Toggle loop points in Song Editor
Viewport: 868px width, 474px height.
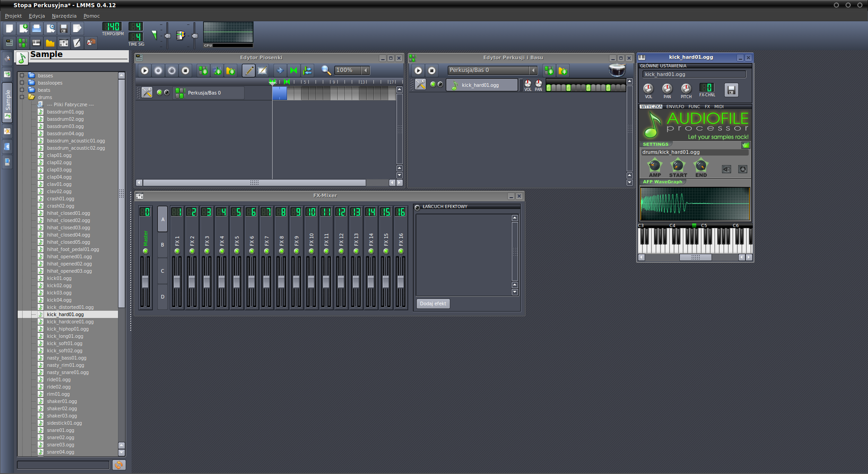(294, 71)
